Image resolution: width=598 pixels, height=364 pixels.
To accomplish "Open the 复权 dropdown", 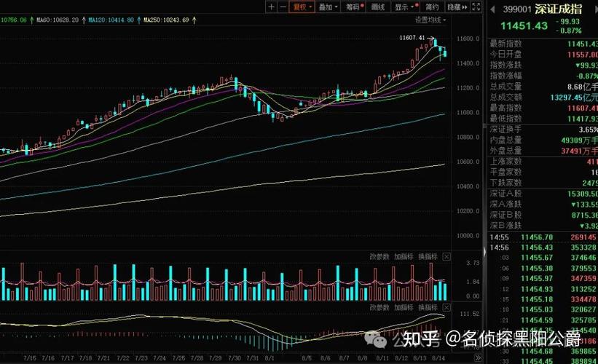I will (x=302, y=7).
